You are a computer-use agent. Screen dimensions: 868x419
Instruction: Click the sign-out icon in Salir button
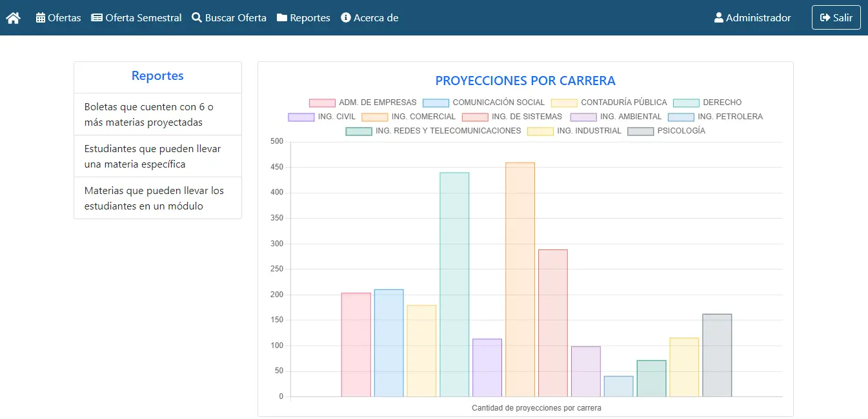(x=825, y=18)
